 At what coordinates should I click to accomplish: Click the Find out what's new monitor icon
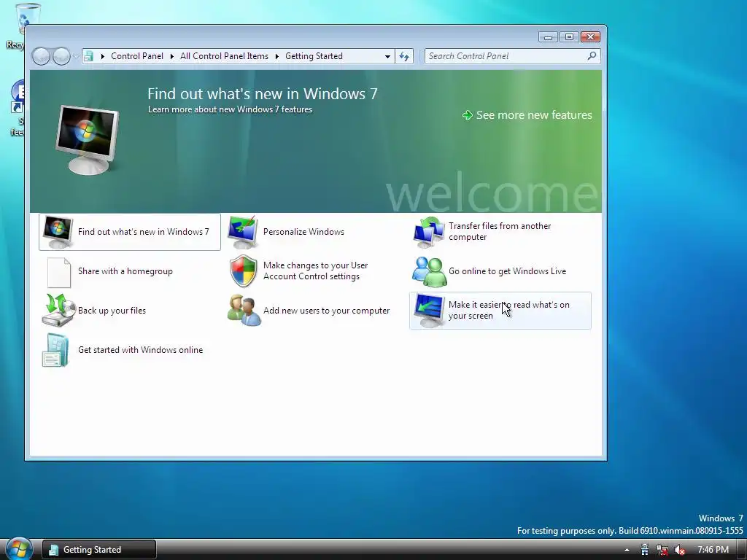(58, 232)
